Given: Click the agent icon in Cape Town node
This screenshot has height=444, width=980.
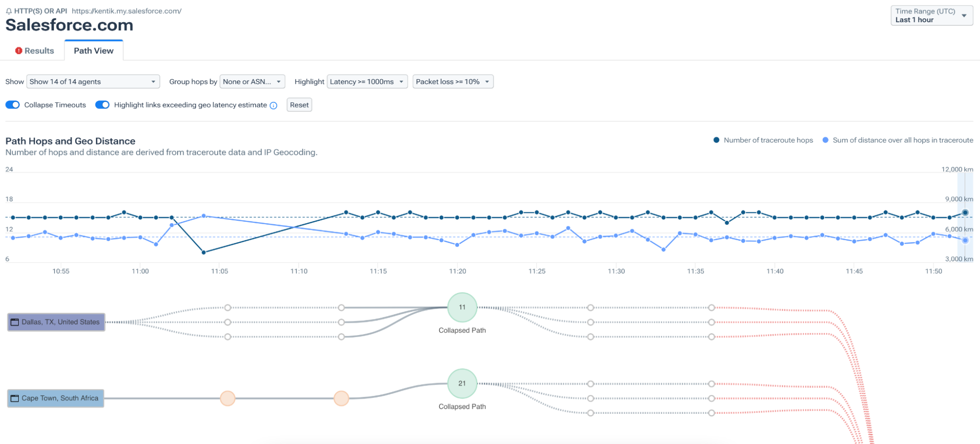Looking at the screenshot, I should (15, 398).
